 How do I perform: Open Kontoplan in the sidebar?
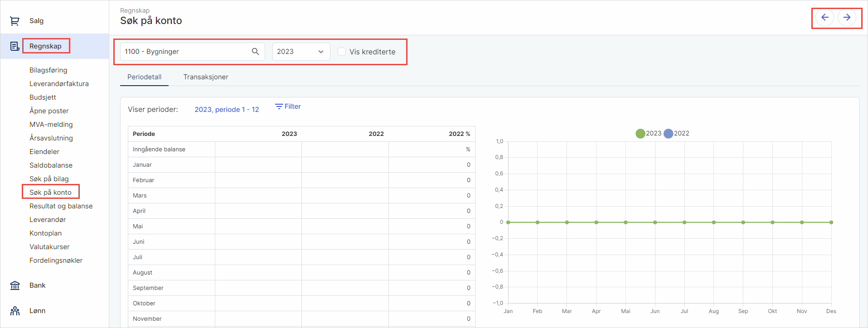tap(45, 233)
